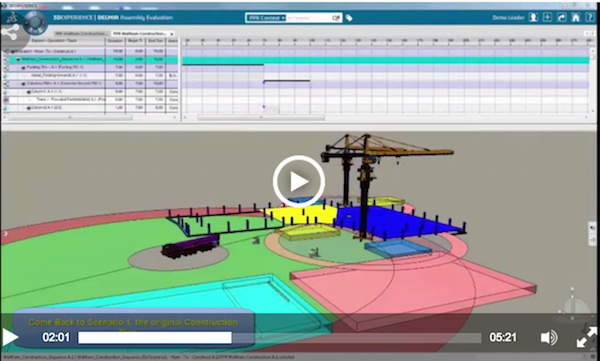Go to the Home icon
This screenshot has height=361, width=600.
coord(576,18)
